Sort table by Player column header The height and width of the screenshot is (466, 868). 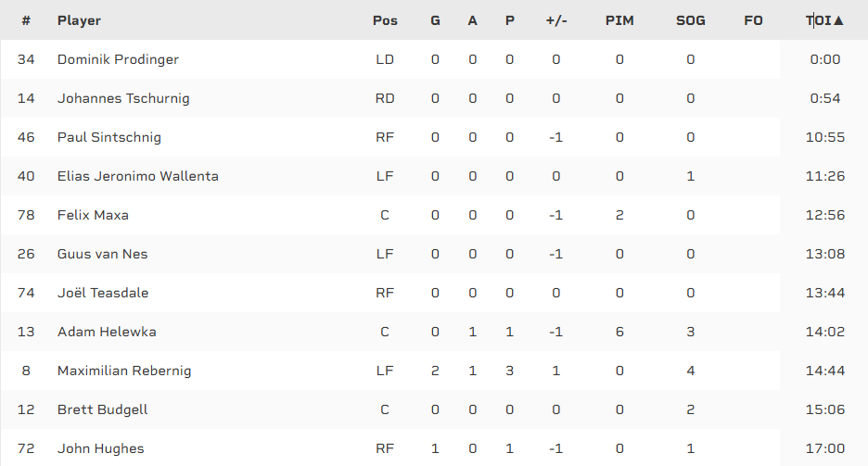click(79, 20)
